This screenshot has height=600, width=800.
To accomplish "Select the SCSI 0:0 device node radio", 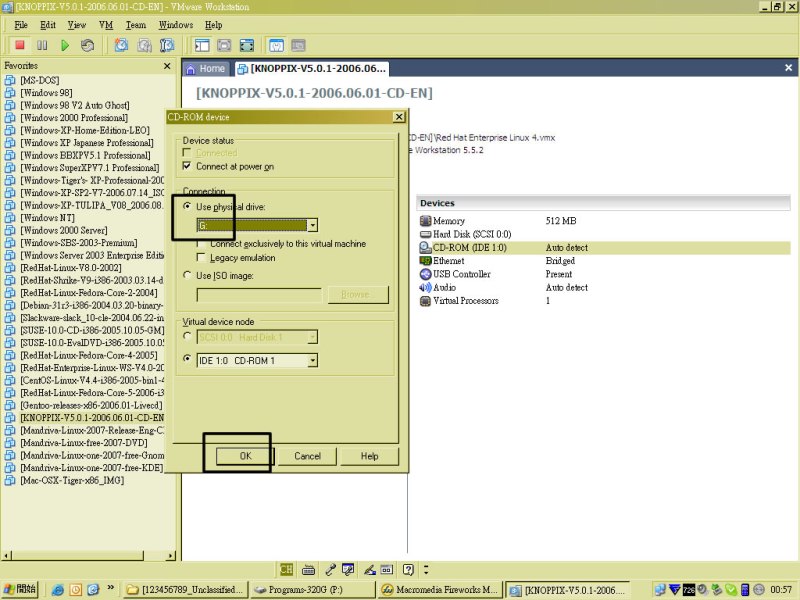I will coord(187,336).
